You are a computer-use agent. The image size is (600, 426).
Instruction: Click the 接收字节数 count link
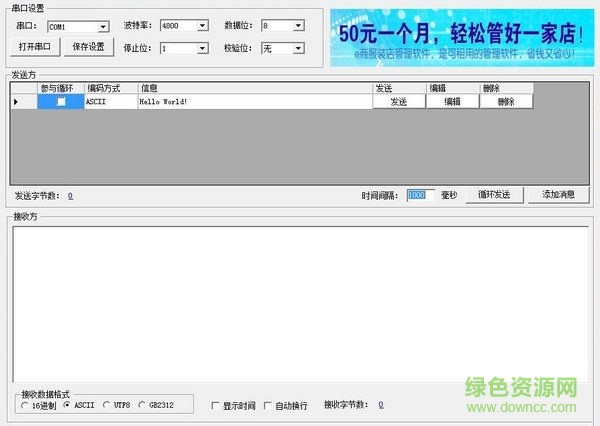click(381, 405)
